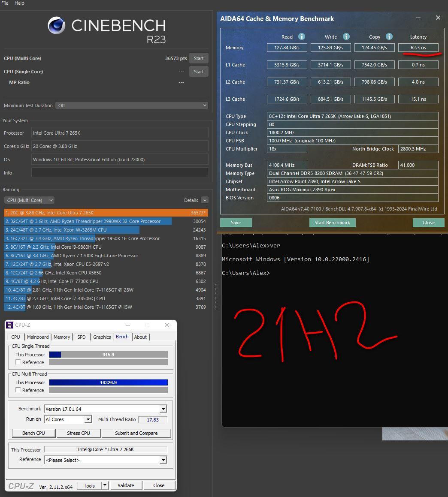Click Stress CPU in CPU-Z
448x497 pixels.
[x=79, y=433]
